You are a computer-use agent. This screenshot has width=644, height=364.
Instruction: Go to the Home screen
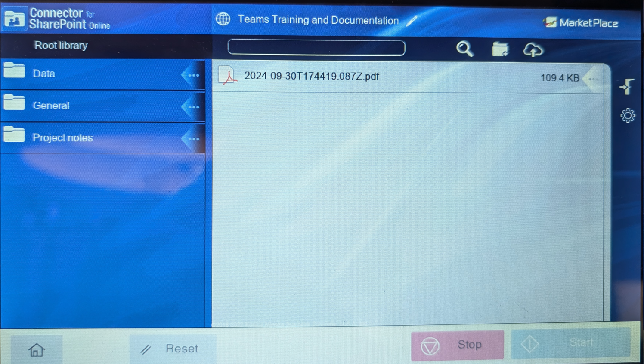[x=37, y=349]
